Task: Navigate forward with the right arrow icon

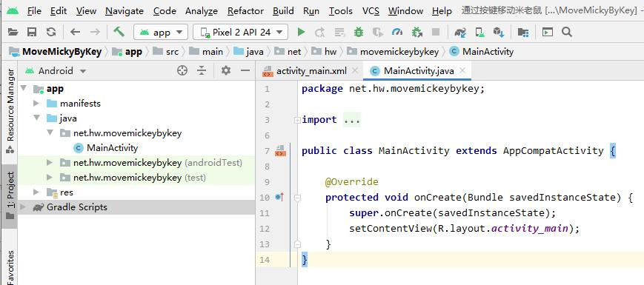Action: tap(95, 32)
